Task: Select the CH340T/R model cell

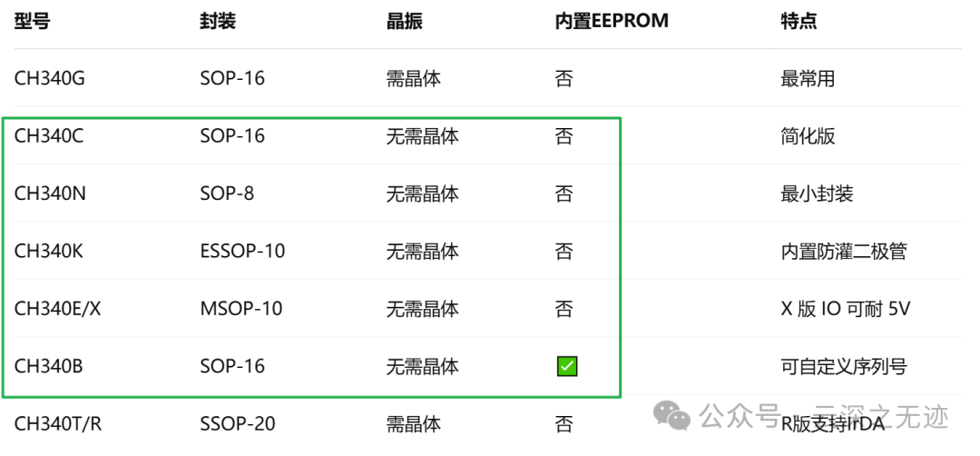Action: (58, 424)
